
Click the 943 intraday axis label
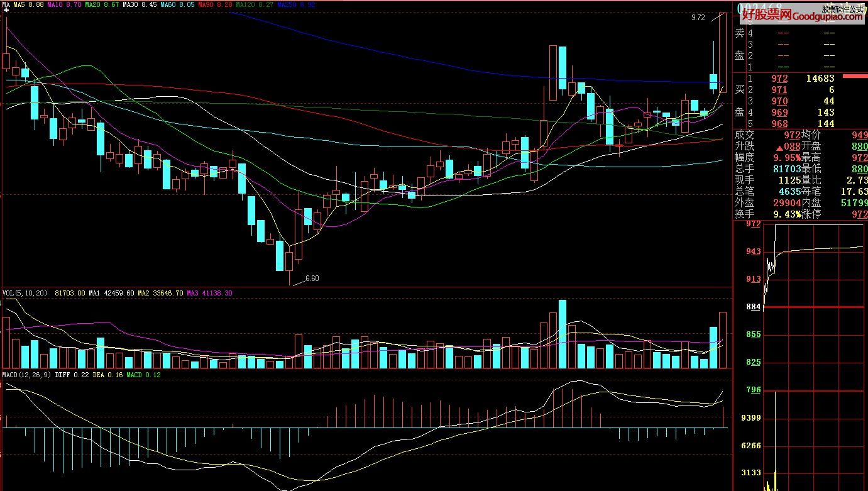[x=753, y=251]
